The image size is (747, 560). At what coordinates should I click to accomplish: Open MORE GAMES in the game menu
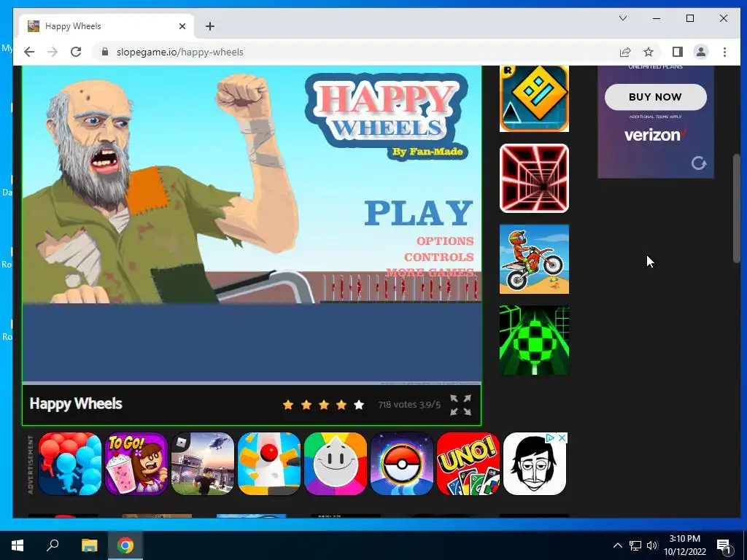tap(430, 273)
